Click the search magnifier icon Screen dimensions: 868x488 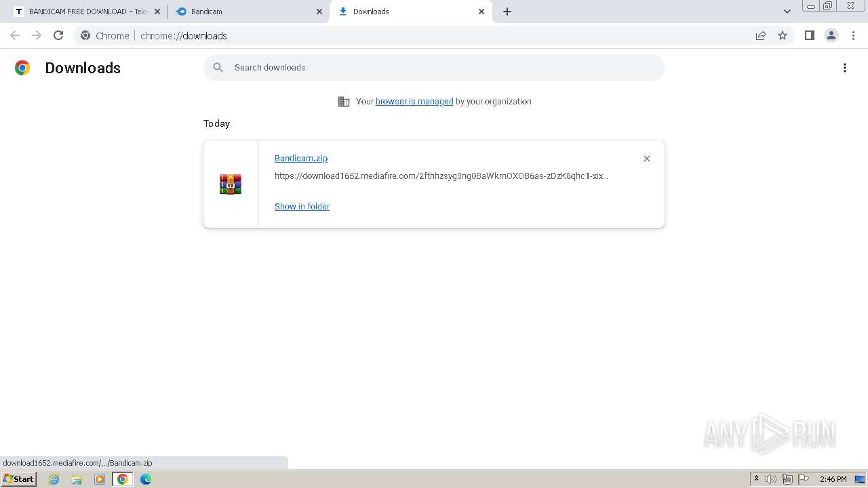tap(218, 68)
